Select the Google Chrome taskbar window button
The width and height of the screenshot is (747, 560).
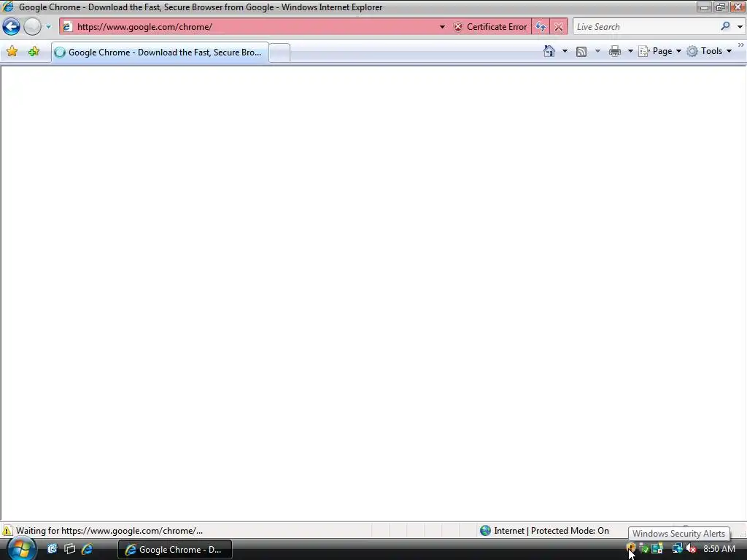(x=175, y=550)
